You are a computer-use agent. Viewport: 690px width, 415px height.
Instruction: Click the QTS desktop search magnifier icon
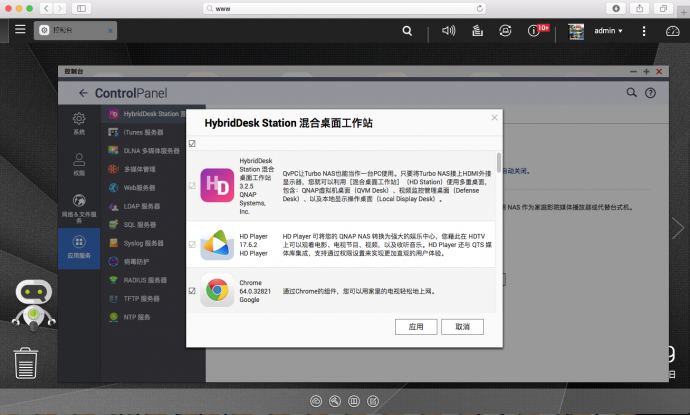[x=407, y=31]
